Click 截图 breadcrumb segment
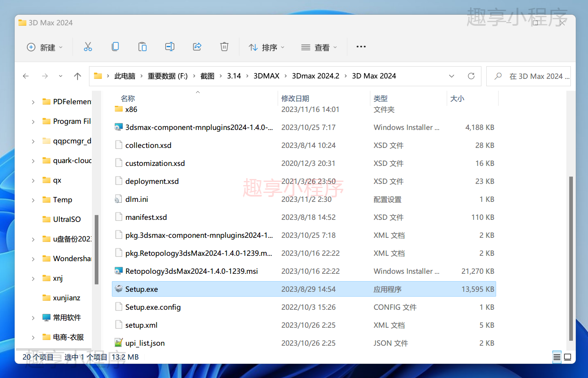The image size is (588, 378). tap(207, 76)
